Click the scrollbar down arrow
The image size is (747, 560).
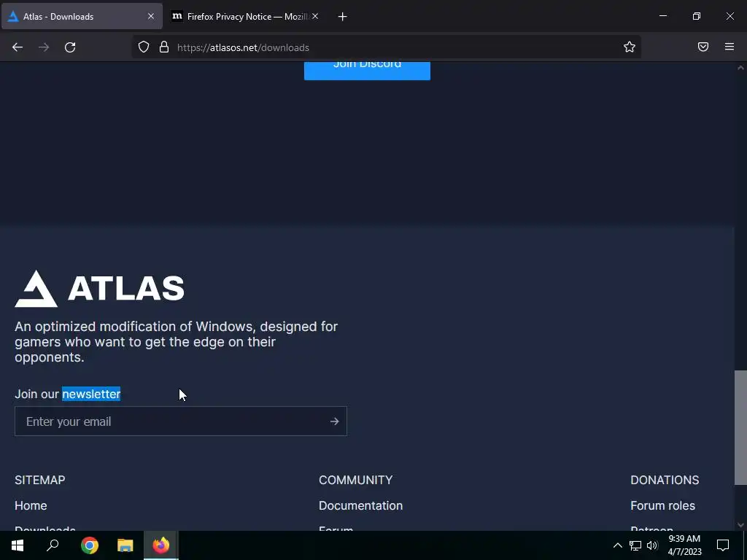(x=740, y=525)
